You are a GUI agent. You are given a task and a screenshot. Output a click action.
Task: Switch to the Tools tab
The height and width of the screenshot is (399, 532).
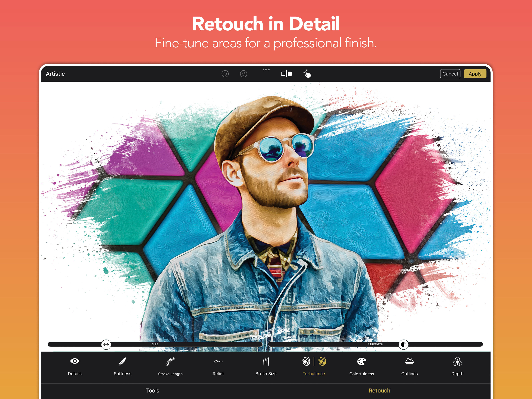[152, 391]
